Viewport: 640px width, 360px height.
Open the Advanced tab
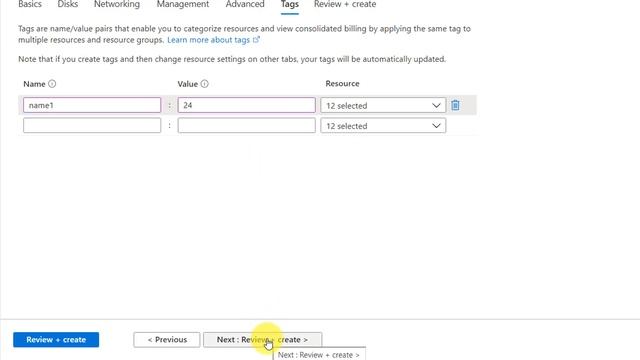245,4
